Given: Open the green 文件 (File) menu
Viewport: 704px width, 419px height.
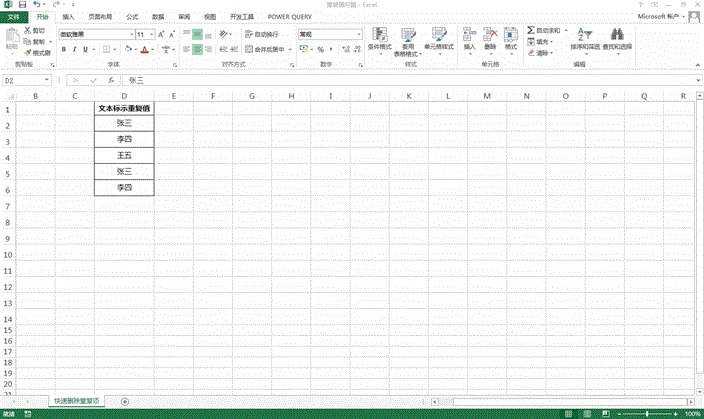Looking at the screenshot, I should click(x=14, y=17).
